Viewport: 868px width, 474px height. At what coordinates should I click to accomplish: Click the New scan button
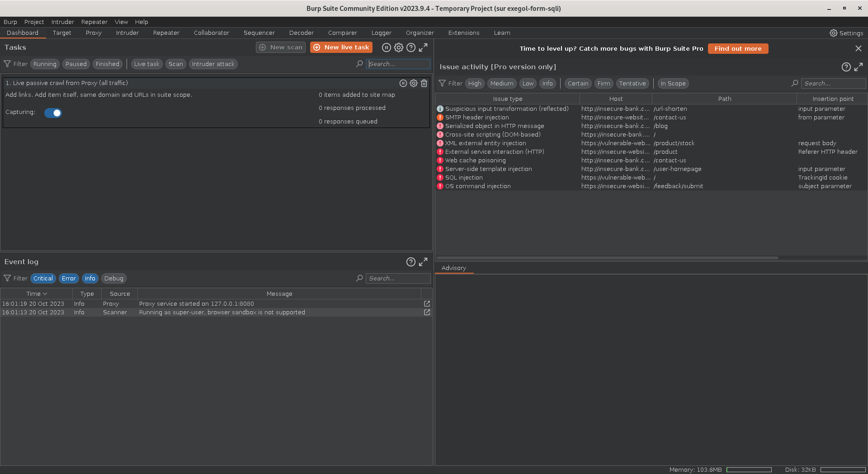281,47
